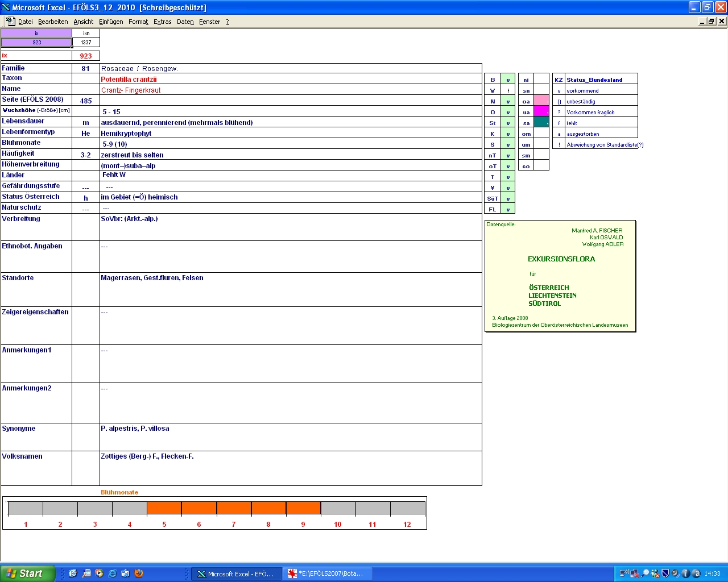Click the Windows Start button
This screenshot has width=728, height=582.
click(x=28, y=573)
